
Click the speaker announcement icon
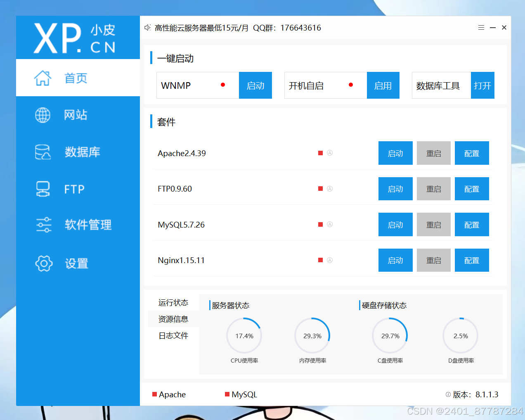click(x=147, y=28)
